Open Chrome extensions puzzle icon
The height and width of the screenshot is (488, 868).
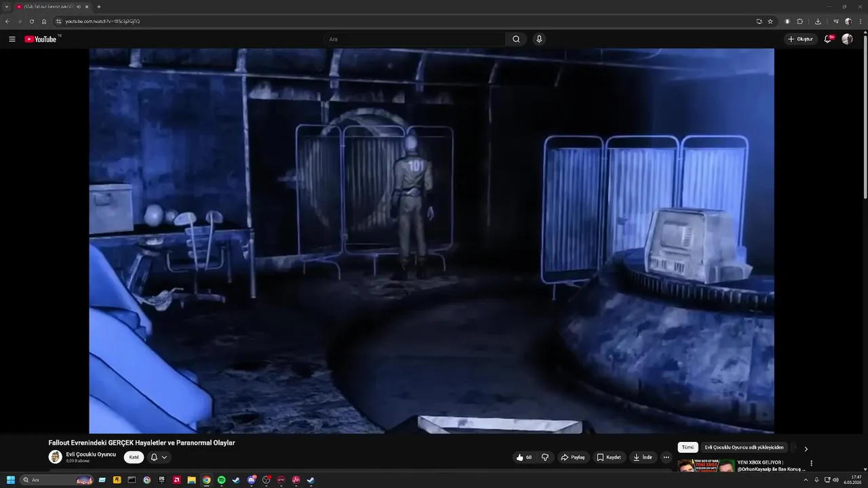point(800,22)
